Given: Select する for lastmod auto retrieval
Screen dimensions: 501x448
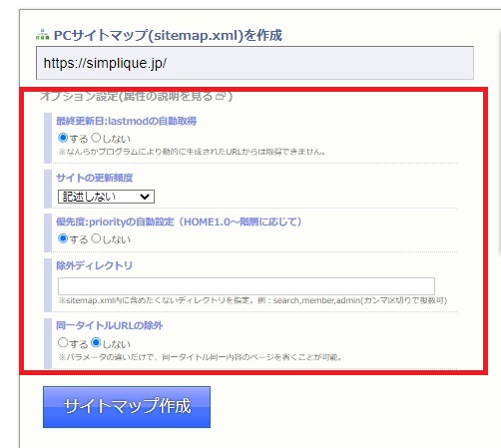Looking at the screenshot, I should click(63, 138).
